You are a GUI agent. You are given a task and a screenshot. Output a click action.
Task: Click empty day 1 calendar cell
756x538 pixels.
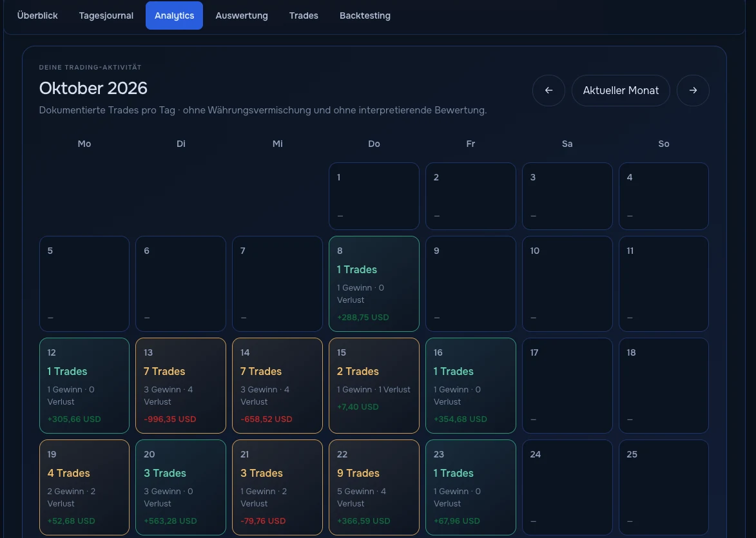pyautogui.click(x=374, y=196)
